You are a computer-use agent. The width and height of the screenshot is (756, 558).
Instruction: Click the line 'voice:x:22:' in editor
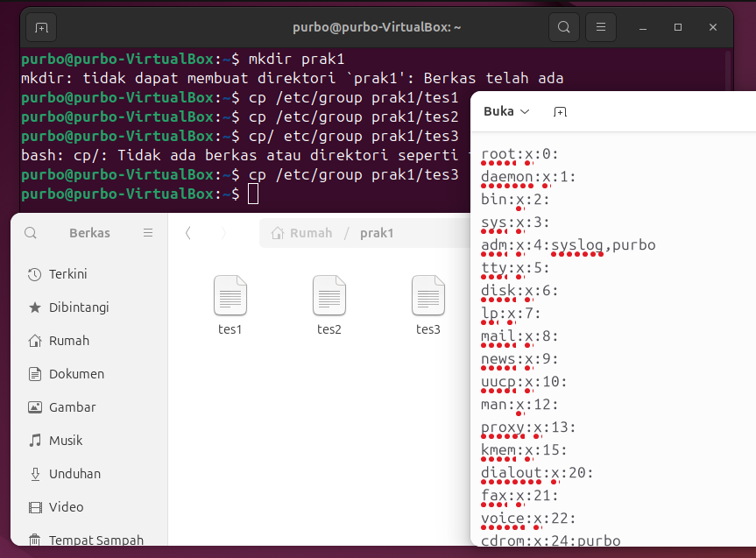click(528, 518)
